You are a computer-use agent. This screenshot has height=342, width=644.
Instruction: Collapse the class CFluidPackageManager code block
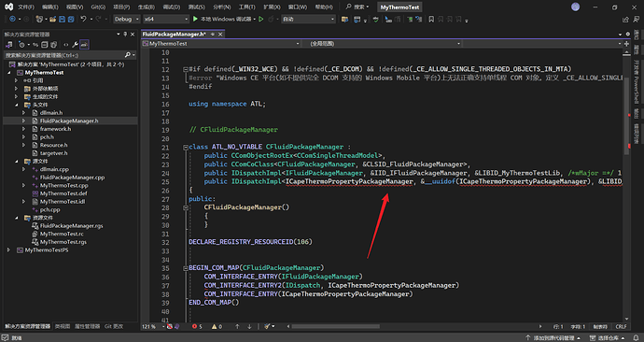click(x=186, y=147)
